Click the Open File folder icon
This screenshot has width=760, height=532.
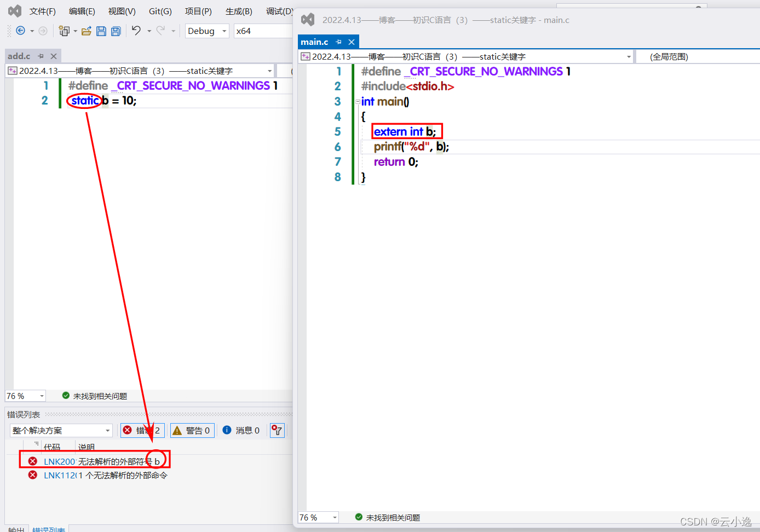86,31
